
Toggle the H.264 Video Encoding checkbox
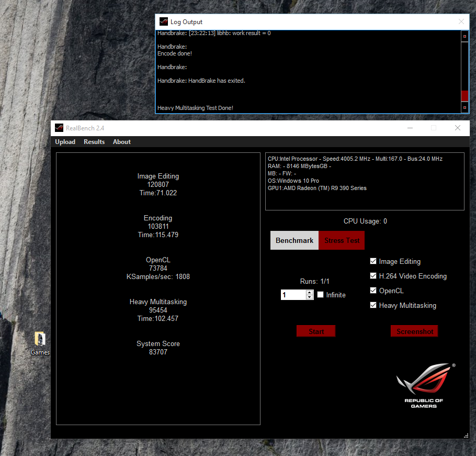(373, 275)
